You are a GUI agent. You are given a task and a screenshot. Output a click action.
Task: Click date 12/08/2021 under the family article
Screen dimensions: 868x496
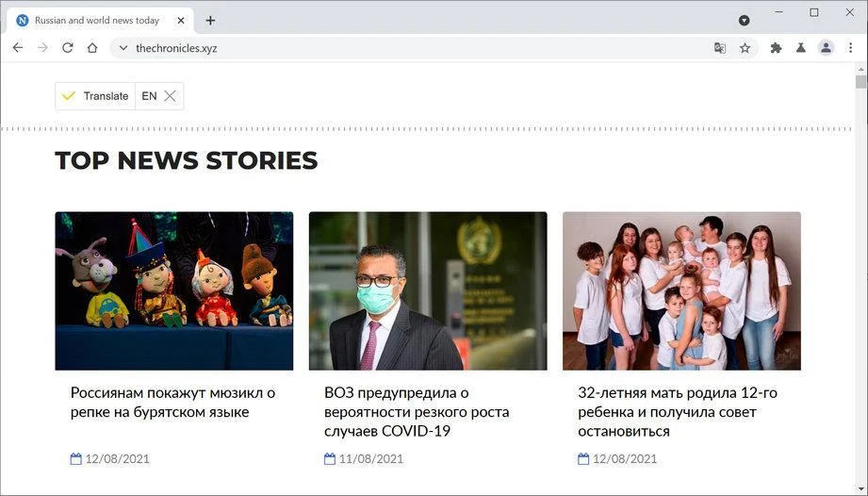point(625,459)
